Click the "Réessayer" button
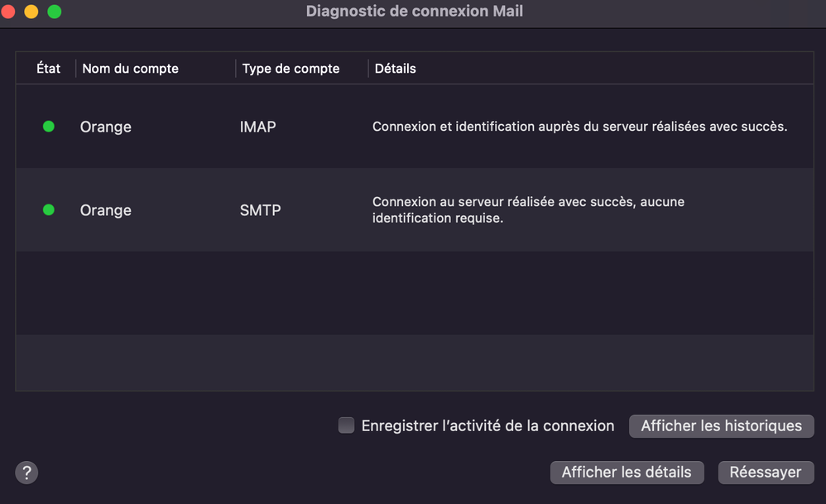 (765, 473)
